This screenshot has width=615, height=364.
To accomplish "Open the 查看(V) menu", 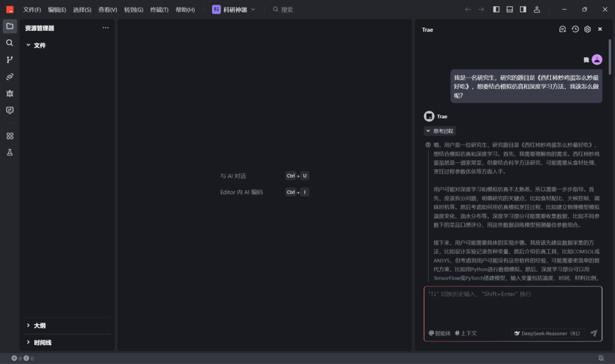I will [108, 10].
